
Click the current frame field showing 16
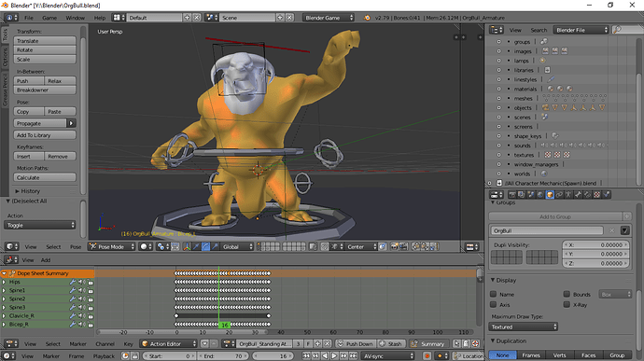point(273,355)
